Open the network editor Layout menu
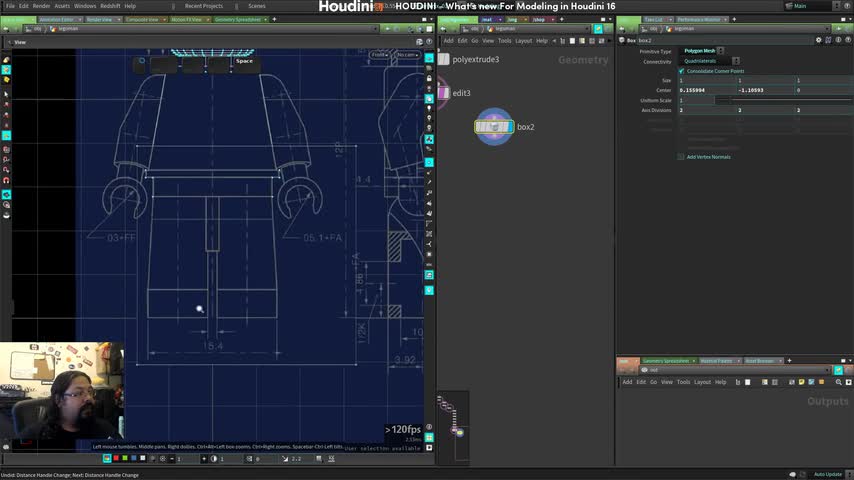Viewport: 854px width, 480px height. (523, 41)
